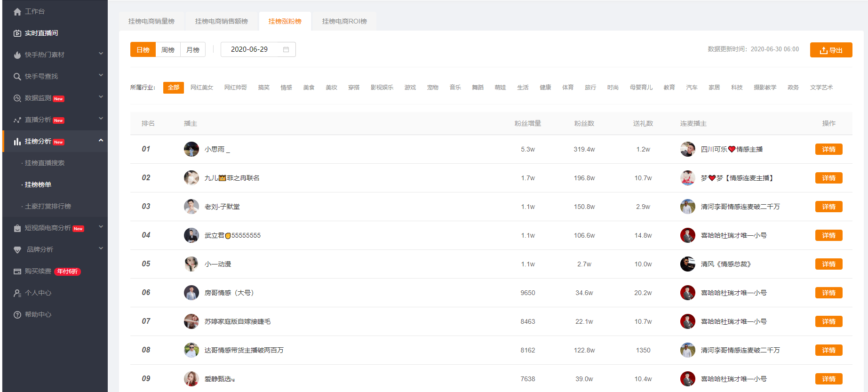Filter industry by 文学艺术
868x392 pixels.
click(x=821, y=88)
